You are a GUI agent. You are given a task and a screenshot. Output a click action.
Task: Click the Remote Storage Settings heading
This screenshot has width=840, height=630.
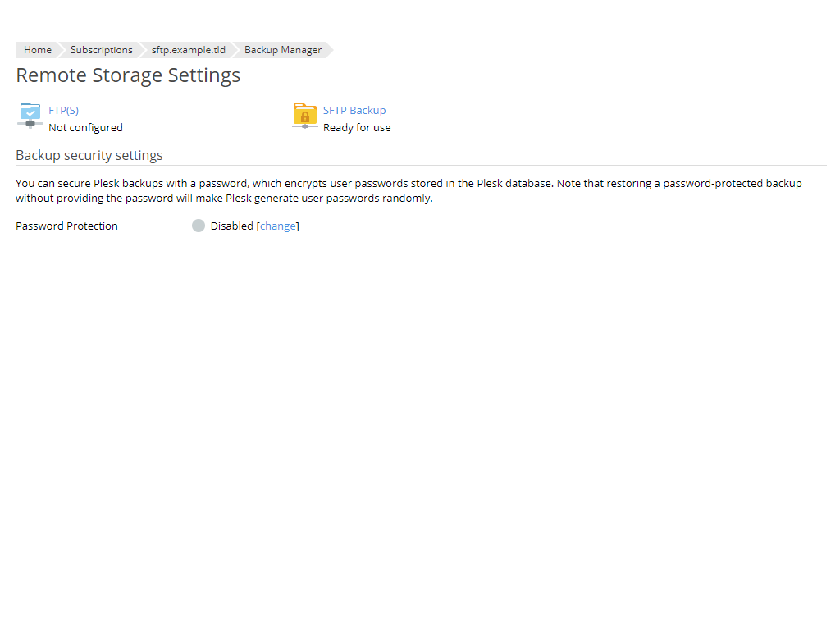(x=128, y=75)
